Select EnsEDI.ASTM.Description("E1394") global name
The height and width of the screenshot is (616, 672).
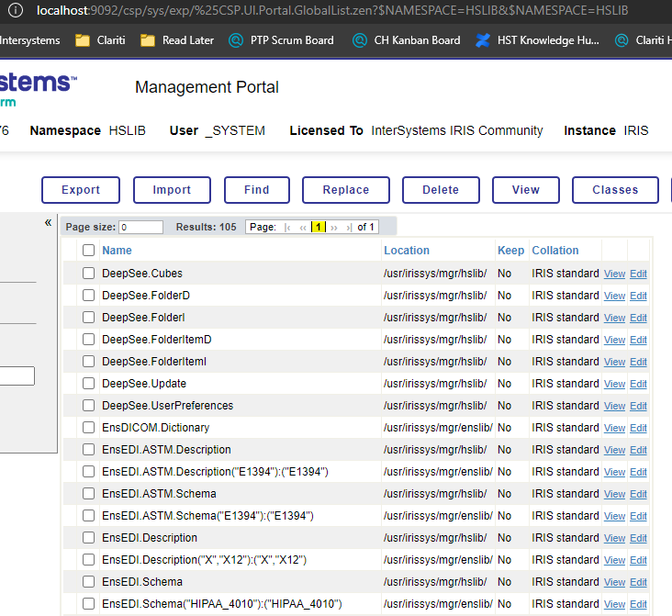[x=215, y=472]
